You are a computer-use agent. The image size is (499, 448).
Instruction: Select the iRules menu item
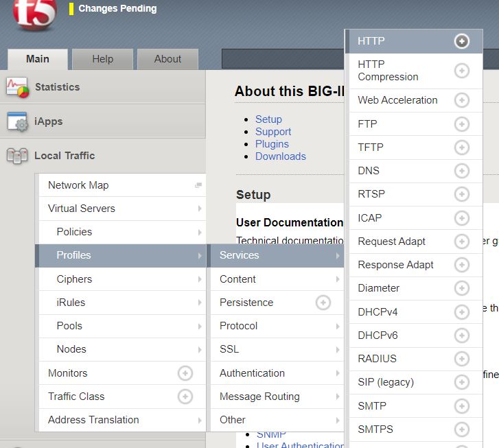pyautogui.click(x=120, y=303)
